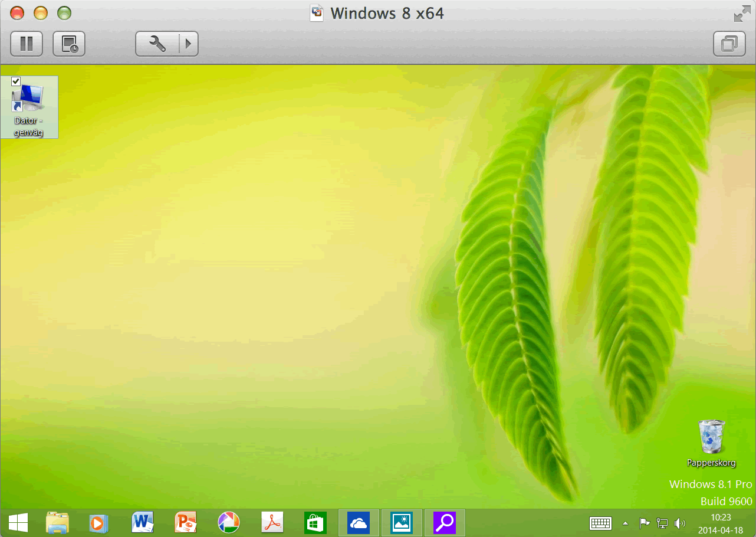Viewport: 756px width, 537px height.
Task: Select the Papperskorg recycle bin
Action: point(711,437)
